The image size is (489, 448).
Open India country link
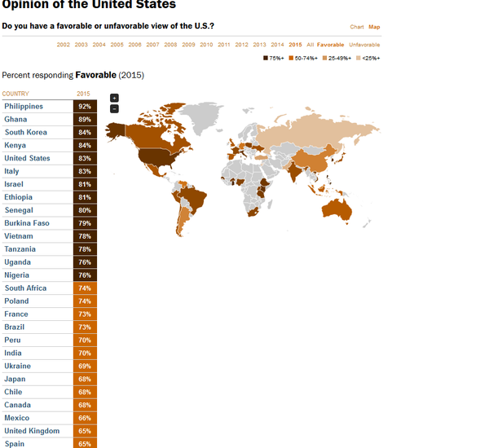(13, 354)
